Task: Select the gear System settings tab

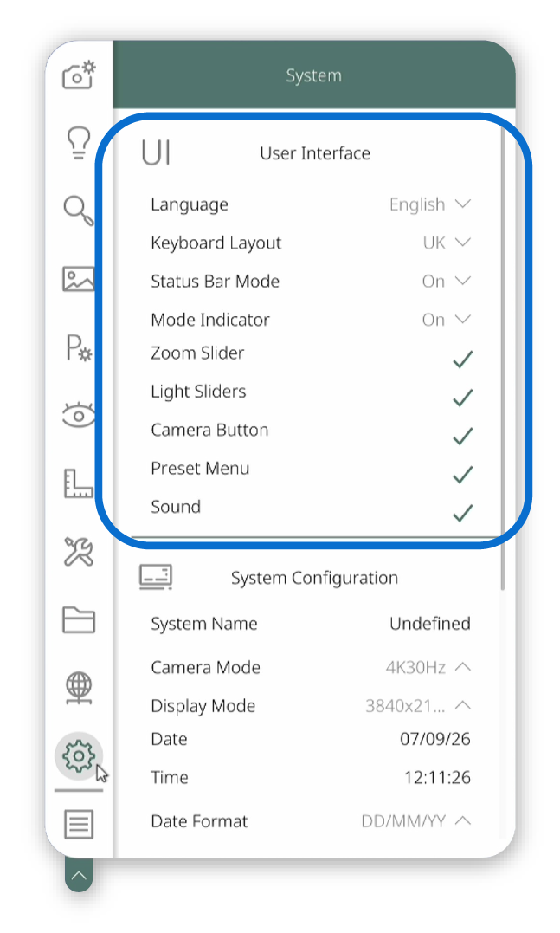Action: click(x=79, y=755)
